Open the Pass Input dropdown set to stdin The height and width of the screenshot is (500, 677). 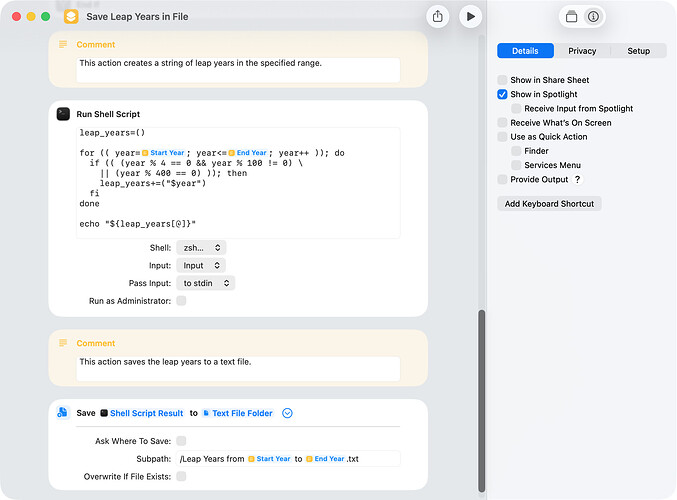click(206, 283)
